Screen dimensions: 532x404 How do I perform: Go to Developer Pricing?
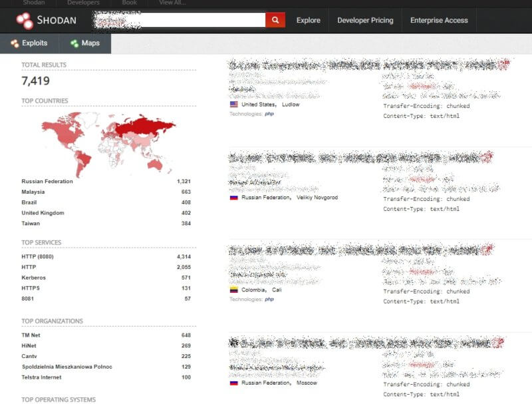(x=365, y=21)
